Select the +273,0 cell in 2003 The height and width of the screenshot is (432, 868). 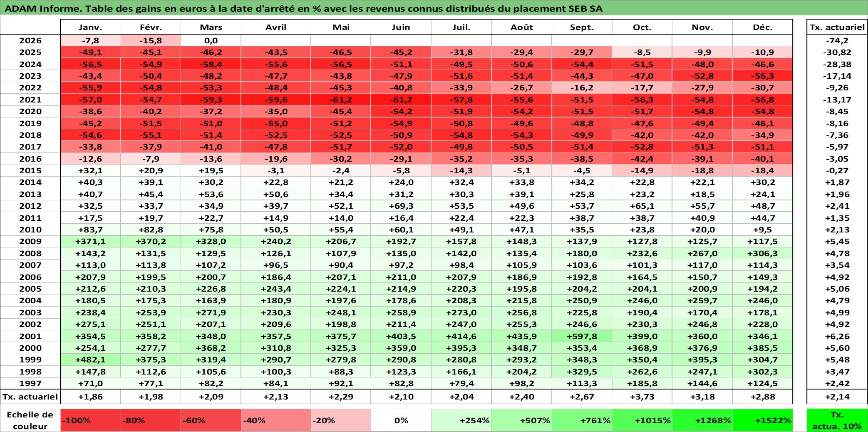[x=461, y=312]
